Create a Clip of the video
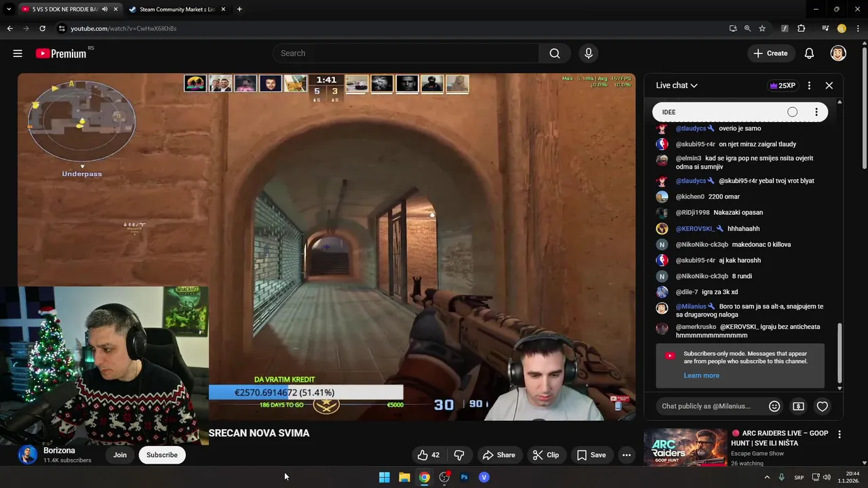 (545, 455)
